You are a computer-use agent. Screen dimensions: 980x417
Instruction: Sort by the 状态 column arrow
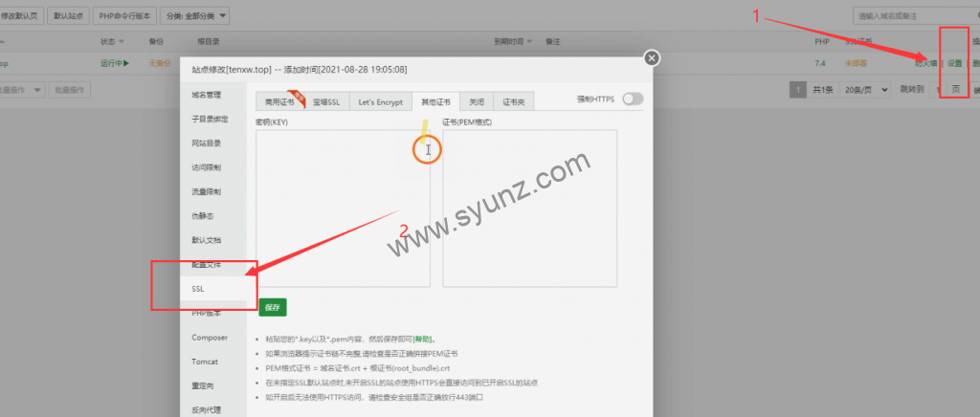point(122,42)
